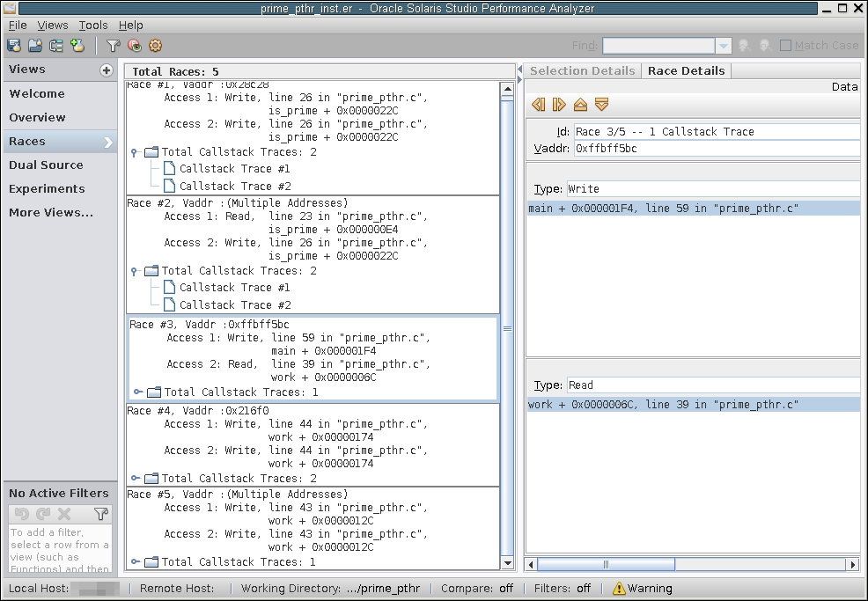Go to next race with right arrow

point(559,105)
